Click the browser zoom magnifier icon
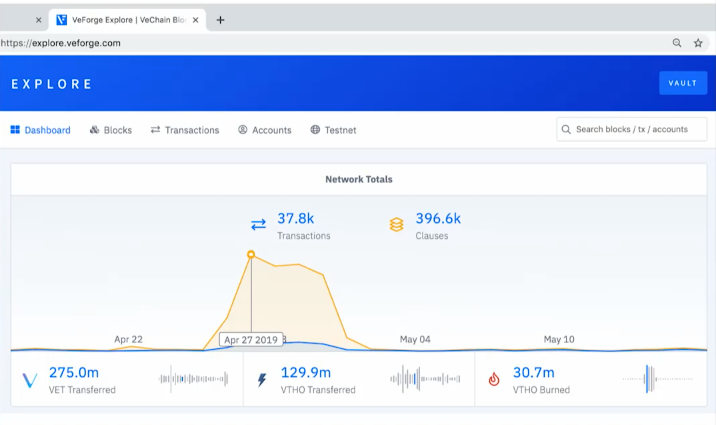The width and height of the screenshot is (716, 425). [x=677, y=43]
